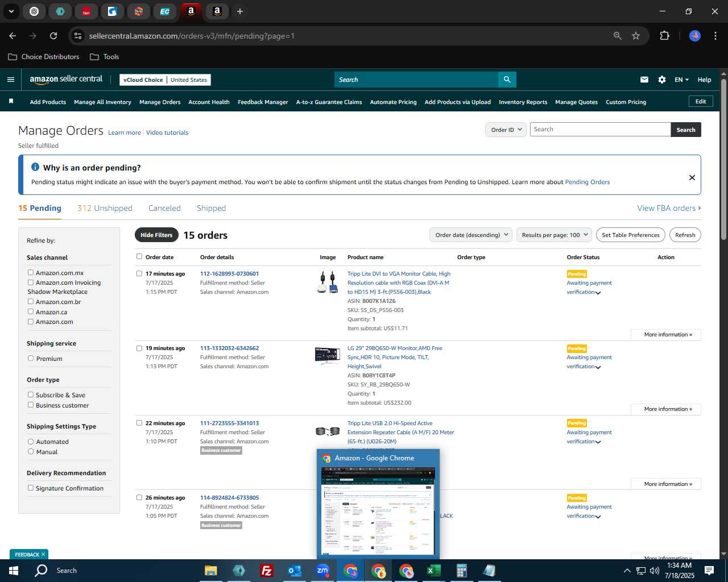
Task: Check the Subscribe & Save filter
Action: pyautogui.click(x=31, y=394)
